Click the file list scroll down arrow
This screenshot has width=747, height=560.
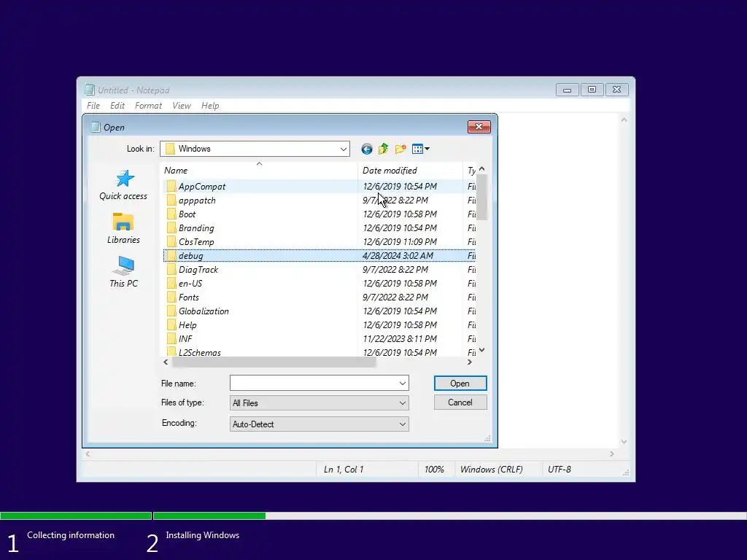481,351
